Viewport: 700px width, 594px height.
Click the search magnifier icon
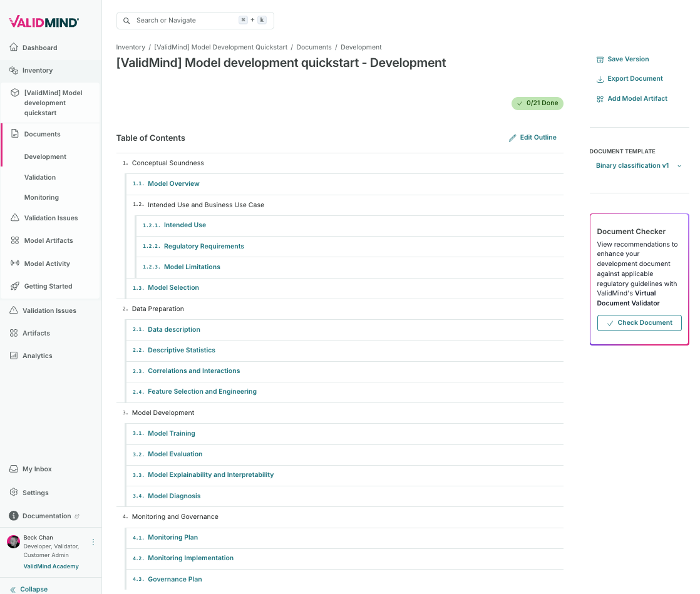[126, 21]
